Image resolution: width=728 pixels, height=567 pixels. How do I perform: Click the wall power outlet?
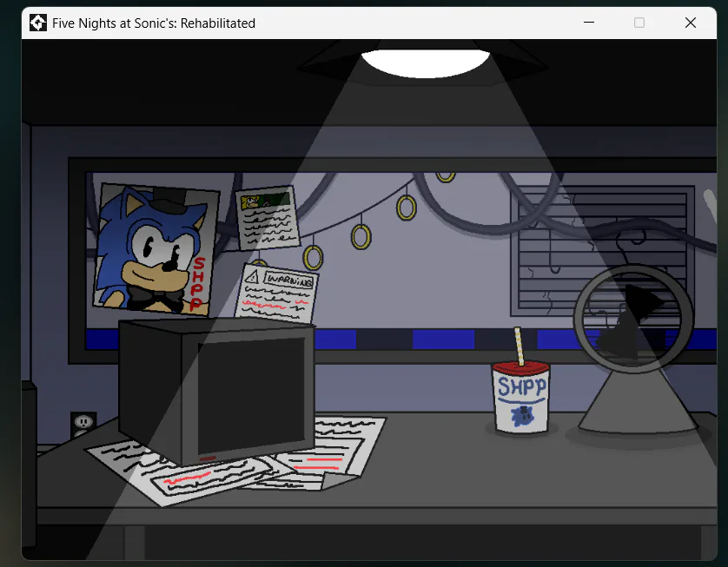point(83,424)
